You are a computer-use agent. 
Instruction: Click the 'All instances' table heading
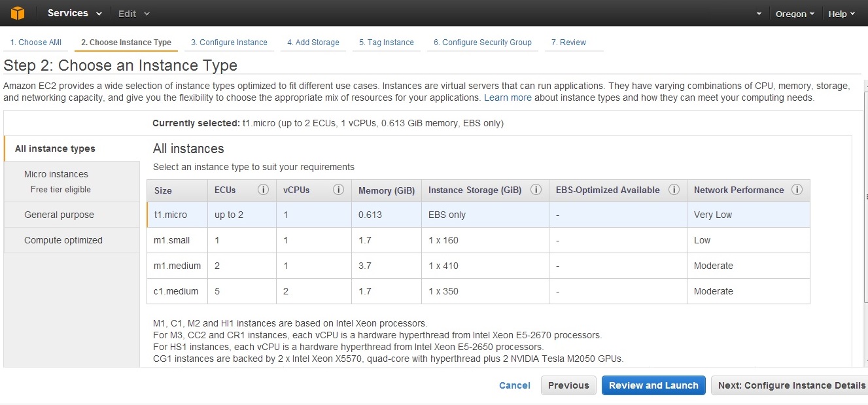[188, 149]
